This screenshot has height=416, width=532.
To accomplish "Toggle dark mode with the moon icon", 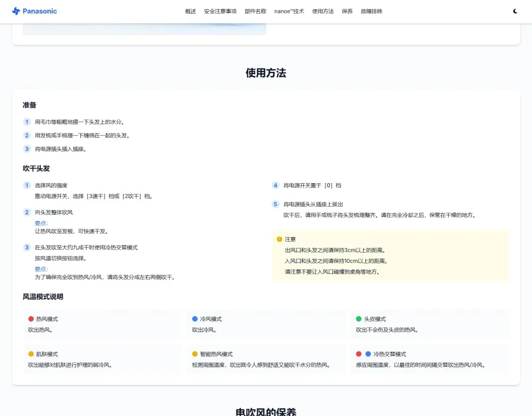I will [515, 11].
